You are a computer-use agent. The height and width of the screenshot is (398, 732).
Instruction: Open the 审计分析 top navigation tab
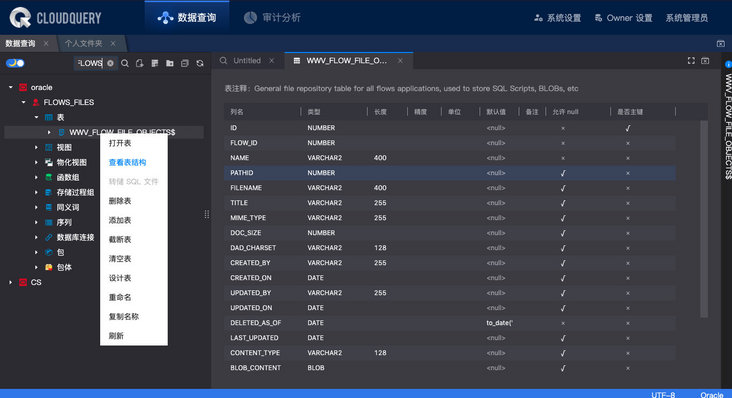(273, 18)
